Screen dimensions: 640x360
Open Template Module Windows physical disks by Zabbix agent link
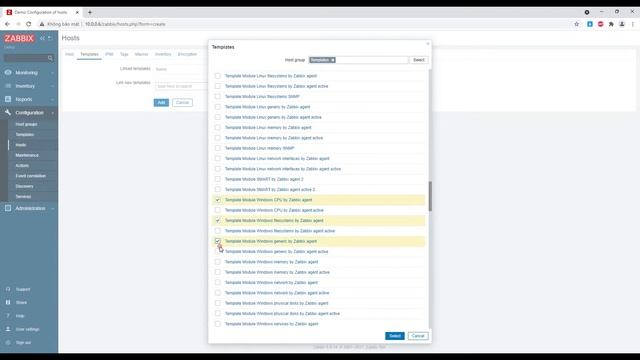(276, 303)
